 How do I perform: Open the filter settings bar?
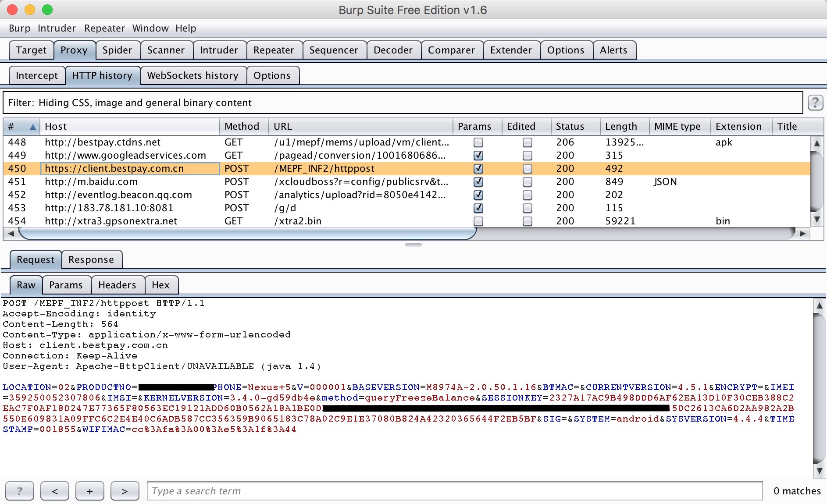[x=403, y=103]
